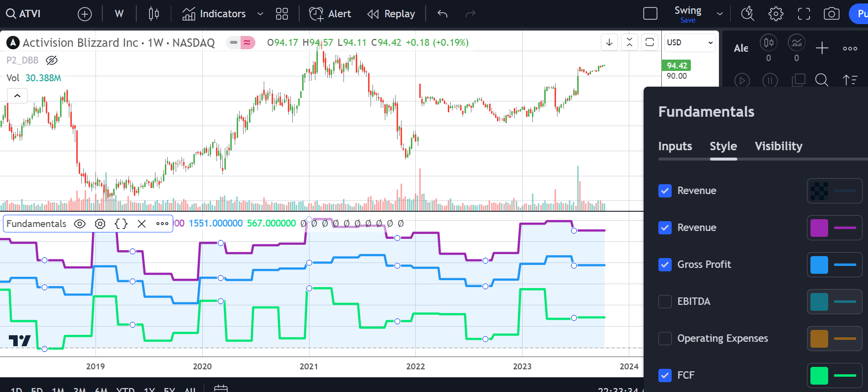868x392 pixels.
Task: Uncheck the purple Revenue checkbox
Action: 665,228
